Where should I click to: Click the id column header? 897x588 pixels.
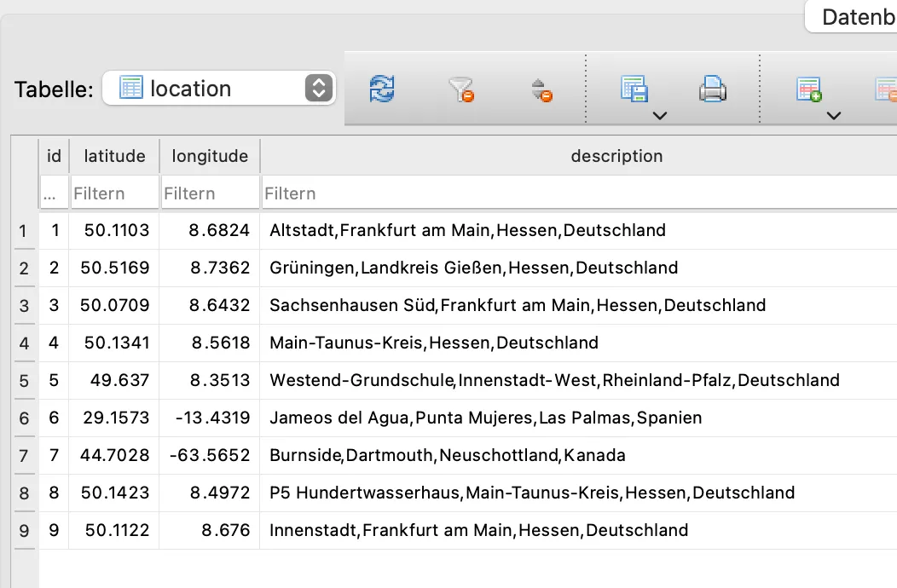(x=54, y=156)
